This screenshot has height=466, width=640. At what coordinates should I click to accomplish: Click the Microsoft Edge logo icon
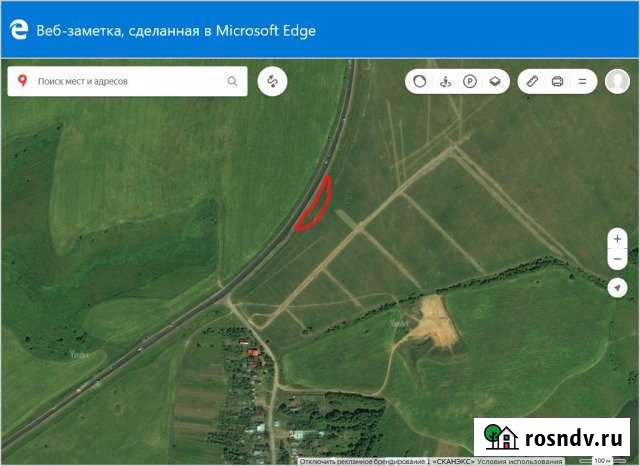(18, 31)
